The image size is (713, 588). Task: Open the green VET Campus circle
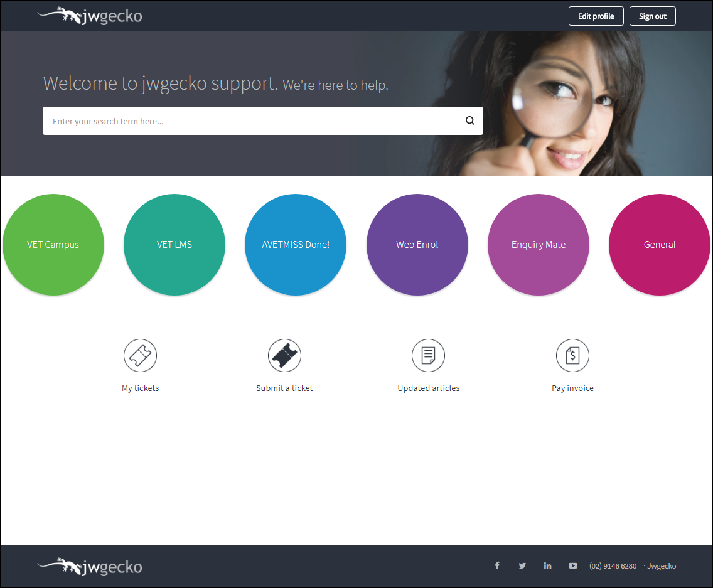(53, 245)
